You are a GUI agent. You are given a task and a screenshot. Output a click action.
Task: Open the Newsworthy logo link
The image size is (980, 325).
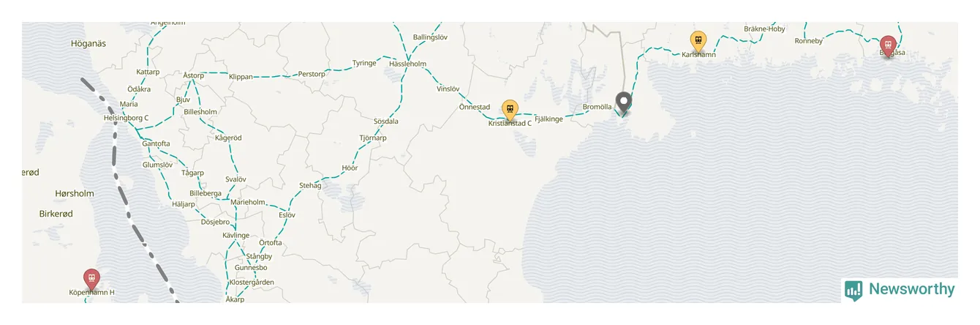pyautogui.click(x=900, y=290)
